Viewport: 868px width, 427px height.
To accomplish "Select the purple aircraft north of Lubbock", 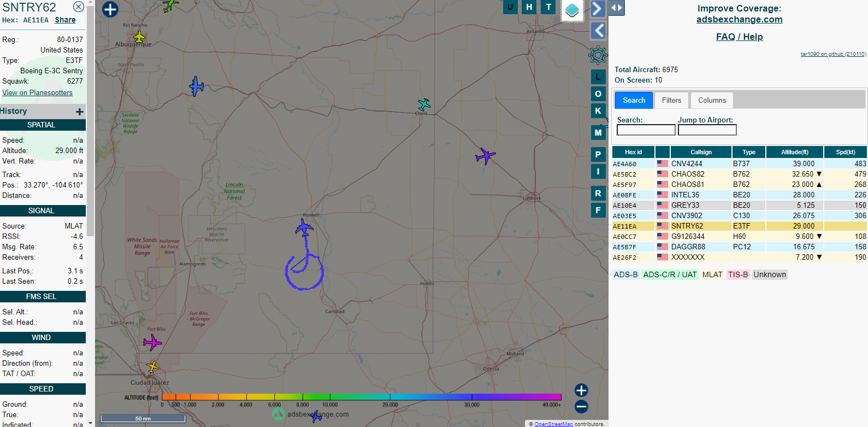I will point(485,156).
